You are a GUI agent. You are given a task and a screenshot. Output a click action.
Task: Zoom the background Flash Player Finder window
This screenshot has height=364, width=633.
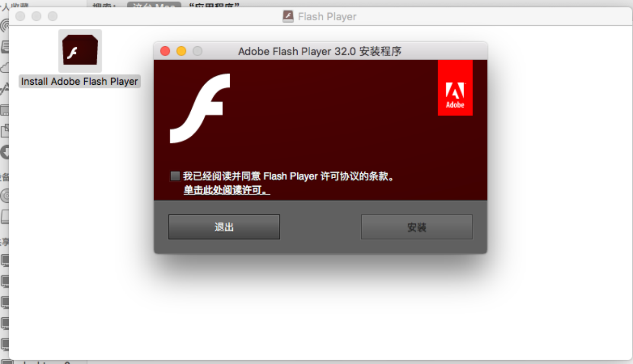pyautogui.click(x=52, y=16)
